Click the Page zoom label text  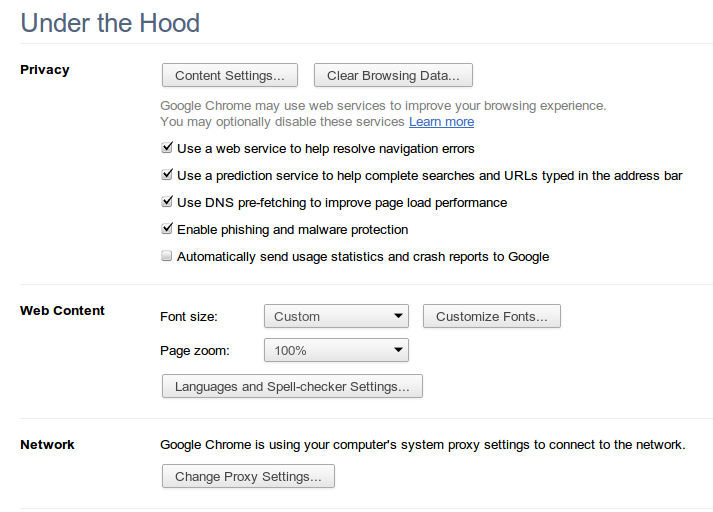195,351
